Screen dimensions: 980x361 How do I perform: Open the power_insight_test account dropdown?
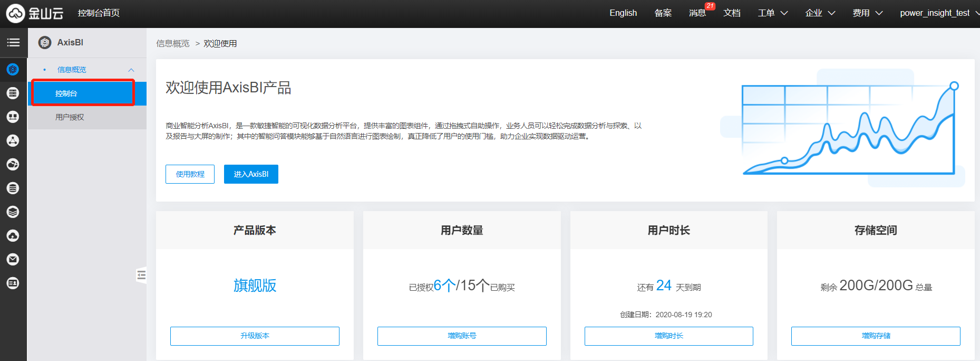(x=937, y=13)
